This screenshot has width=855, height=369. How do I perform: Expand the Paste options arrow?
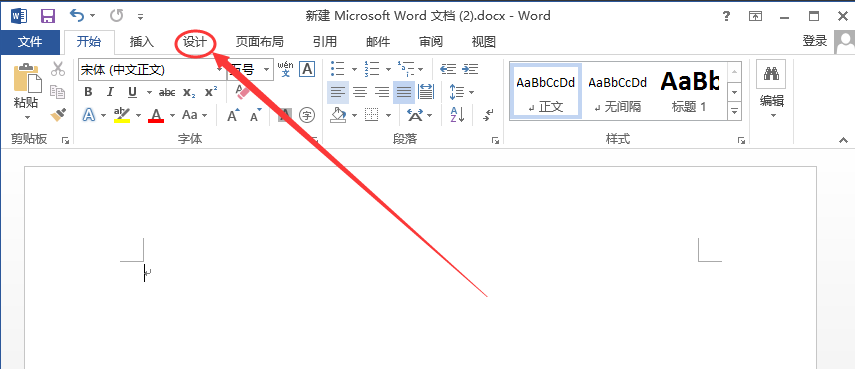tap(27, 117)
